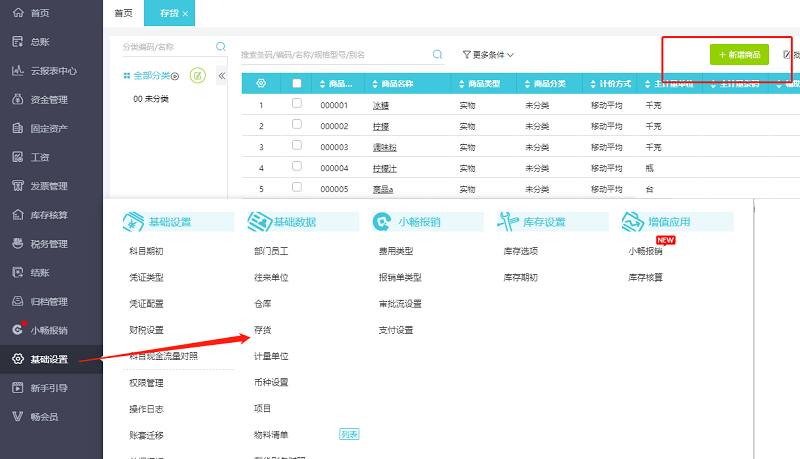This screenshot has height=459, width=800.
Task: Open 审批流设置 menu item
Action: click(x=400, y=303)
